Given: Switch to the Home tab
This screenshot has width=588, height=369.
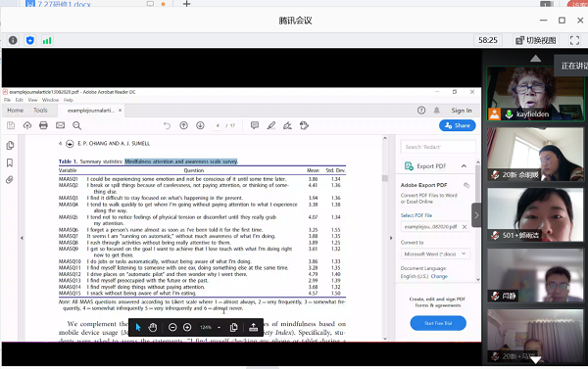Looking at the screenshot, I should click(15, 111).
